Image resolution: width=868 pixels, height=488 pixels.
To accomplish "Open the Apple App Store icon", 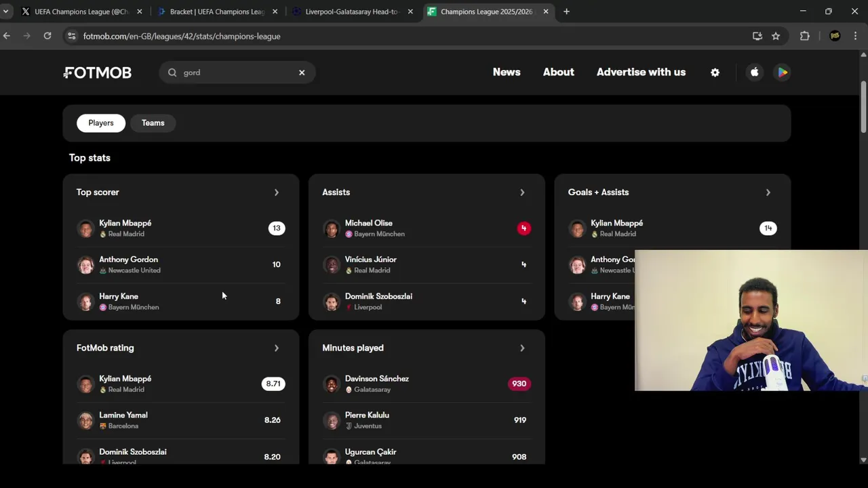I will (754, 73).
